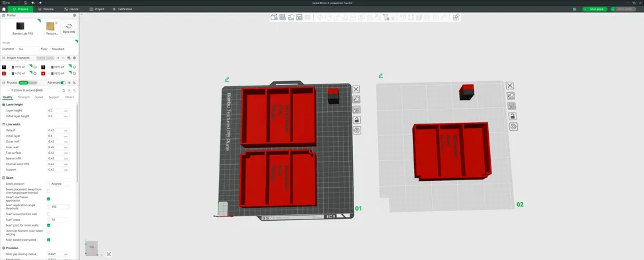Edit plate 01 name with pencil icon

click(227, 79)
